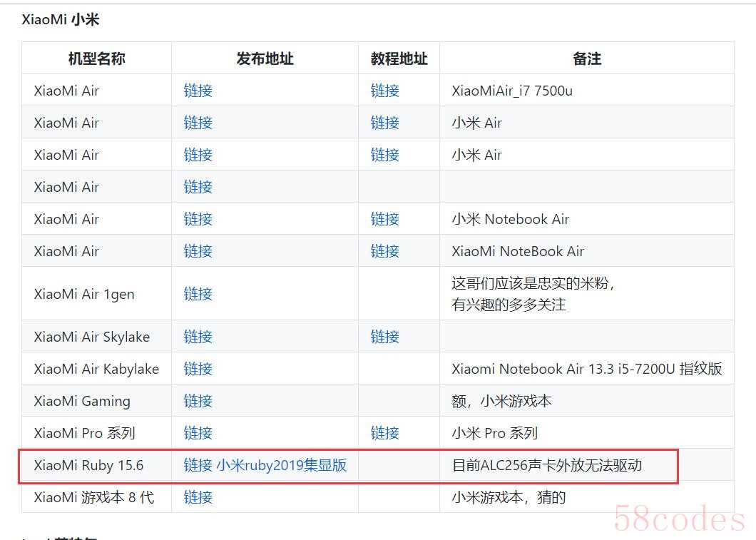Open tutorial link for XiaoMi Pro 系列

coord(384,433)
